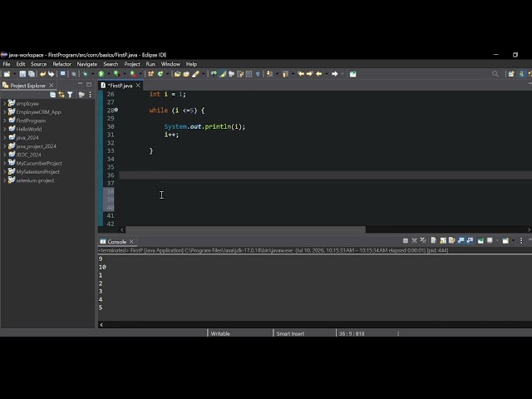The height and width of the screenshot is (399, 532).
Task: Open the Navigate menu
Action: 86,64
